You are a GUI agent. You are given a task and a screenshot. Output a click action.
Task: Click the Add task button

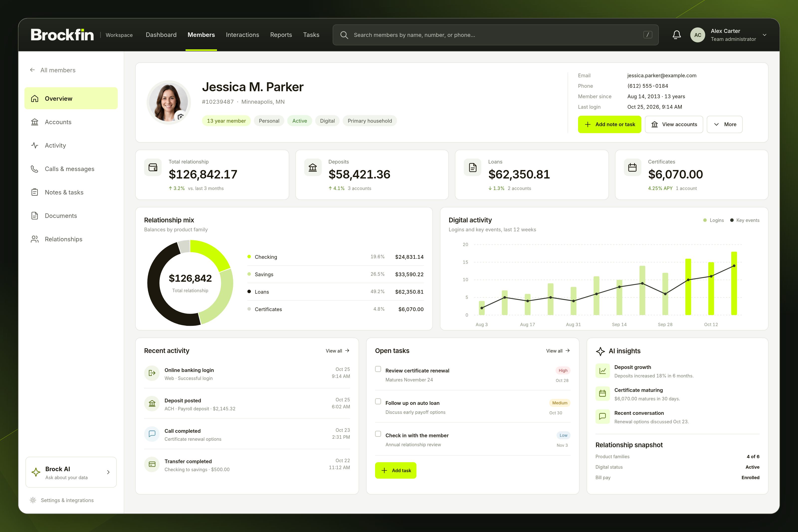pyautogui.click(x=396, y=471)
